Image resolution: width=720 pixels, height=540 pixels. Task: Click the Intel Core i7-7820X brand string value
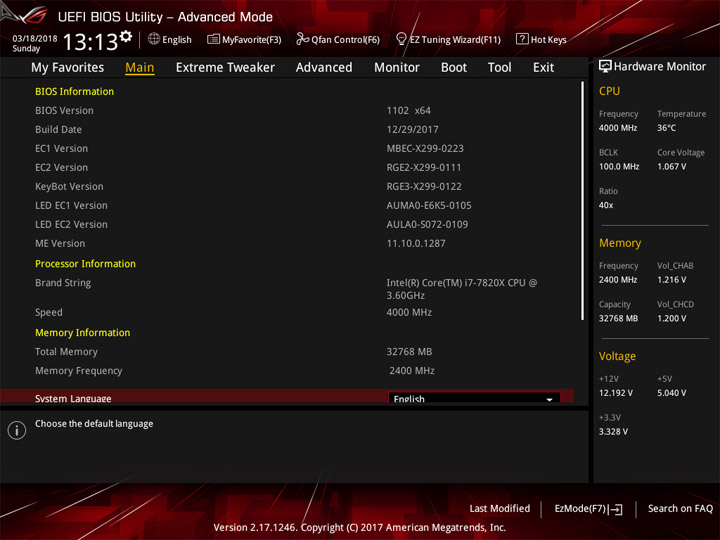click(461, 289)
